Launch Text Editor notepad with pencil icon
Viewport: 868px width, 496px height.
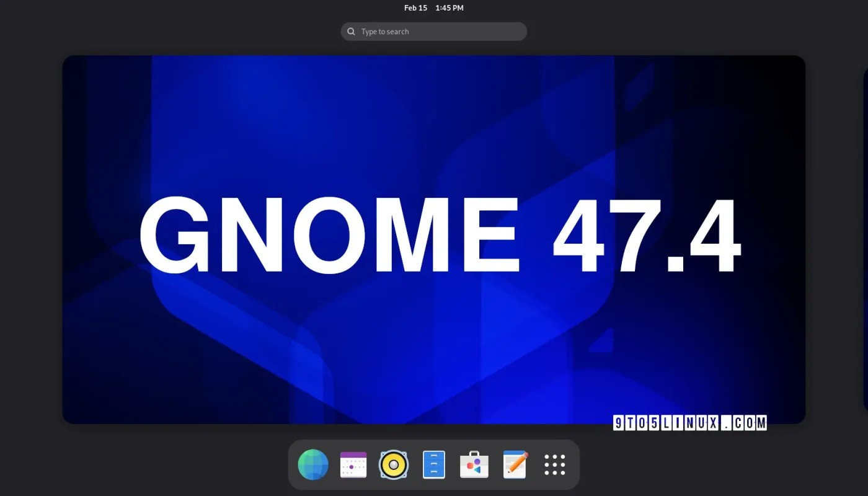click(x=515, y=465)
